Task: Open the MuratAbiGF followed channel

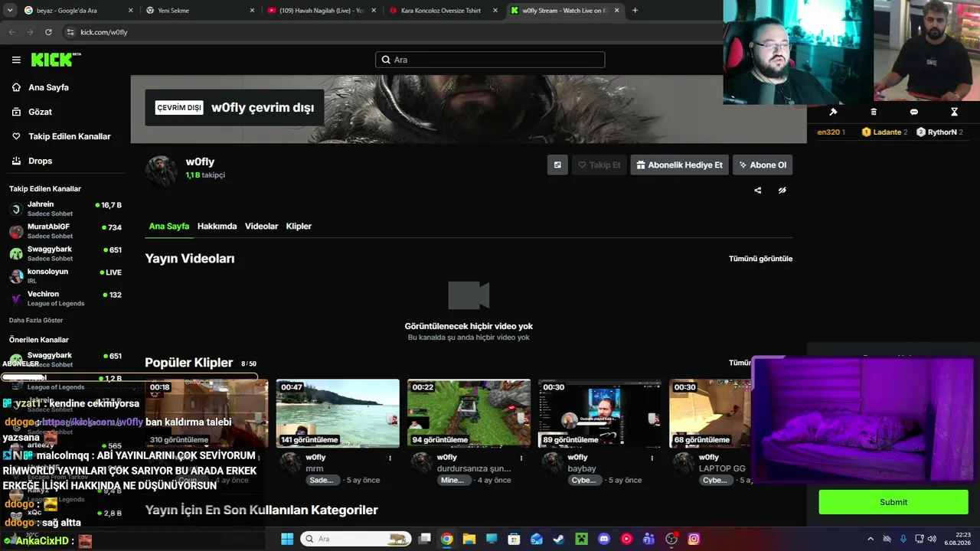Action: pos(65,231)
